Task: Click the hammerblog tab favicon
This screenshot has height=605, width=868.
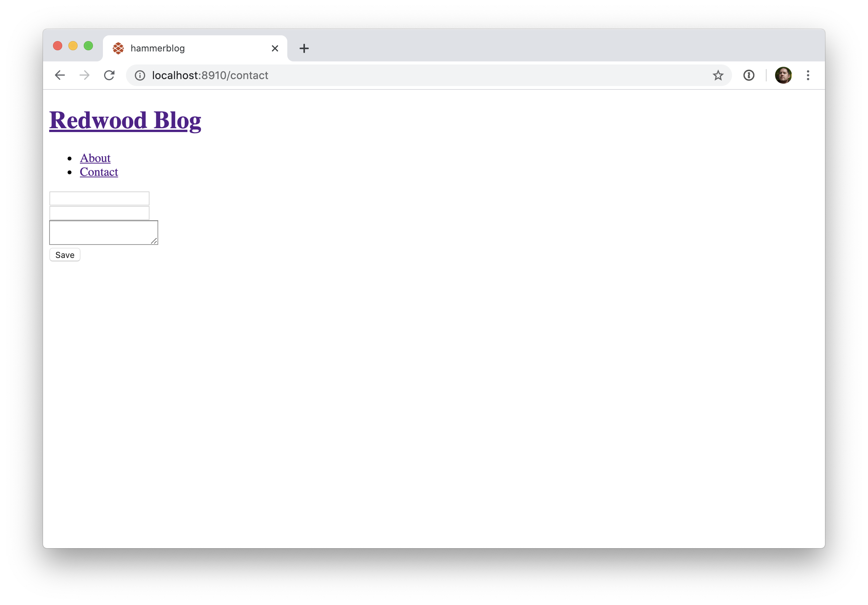Action: (118, 48)
